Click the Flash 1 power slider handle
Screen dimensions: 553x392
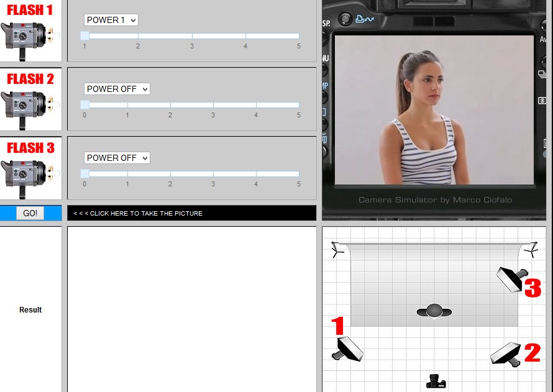(x=85, y=35)
